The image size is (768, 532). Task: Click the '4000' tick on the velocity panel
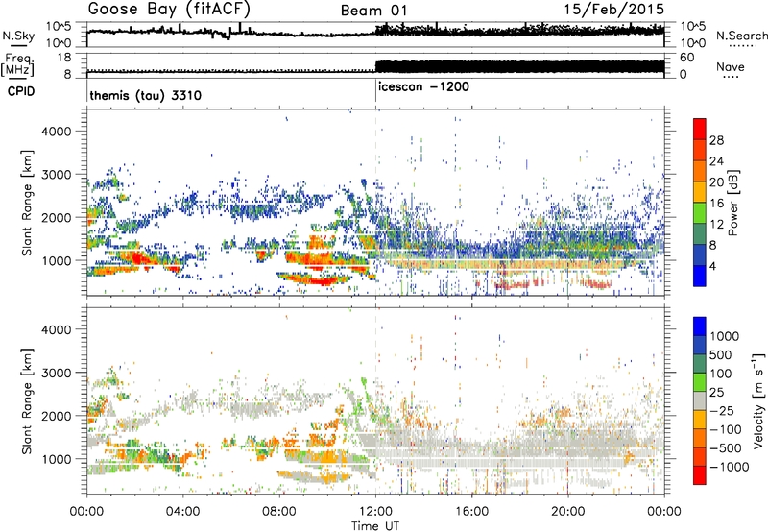coord(57,329)
